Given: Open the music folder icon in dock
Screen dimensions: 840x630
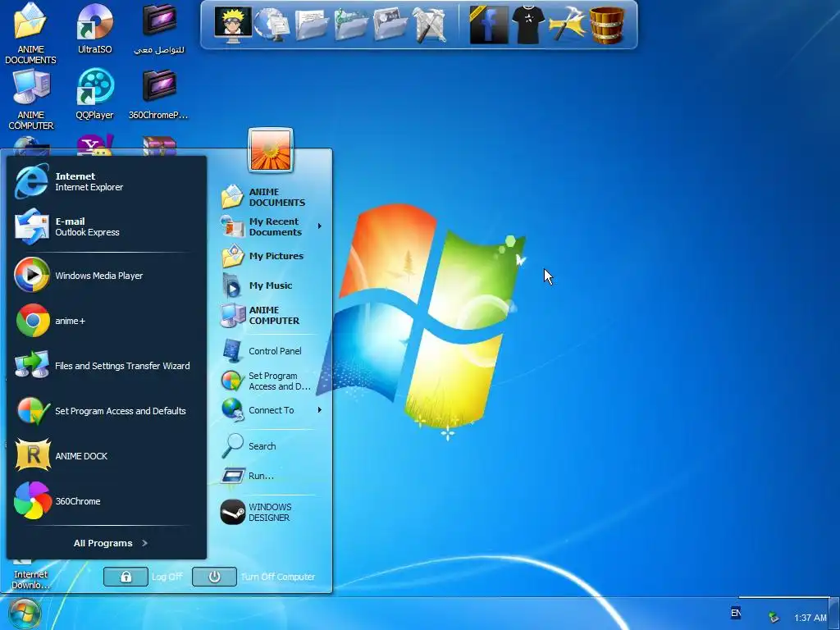Looking at the screenshot, I should tap(350, 25).
